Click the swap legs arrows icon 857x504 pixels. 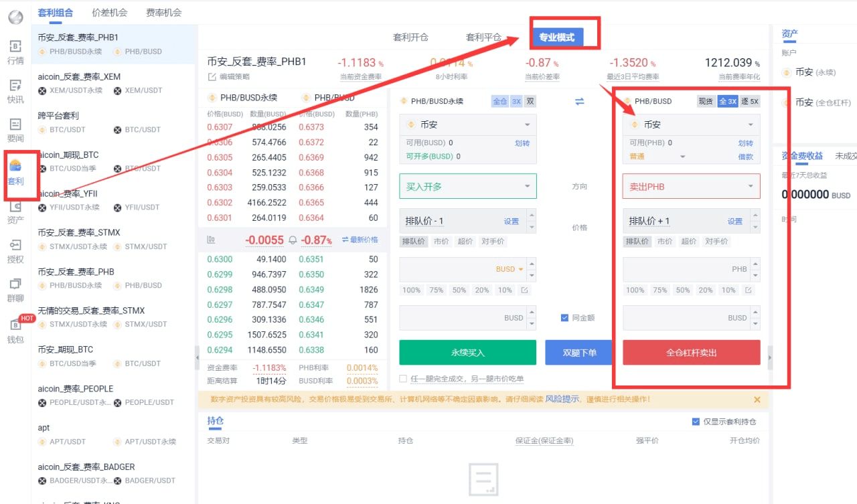point(580,101)
